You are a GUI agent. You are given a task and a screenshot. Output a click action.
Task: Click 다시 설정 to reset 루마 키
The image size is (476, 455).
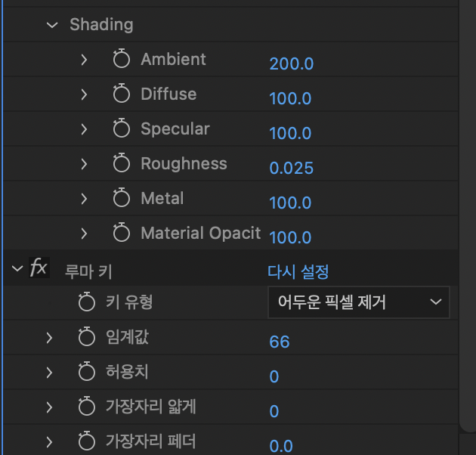pos(298,271)
